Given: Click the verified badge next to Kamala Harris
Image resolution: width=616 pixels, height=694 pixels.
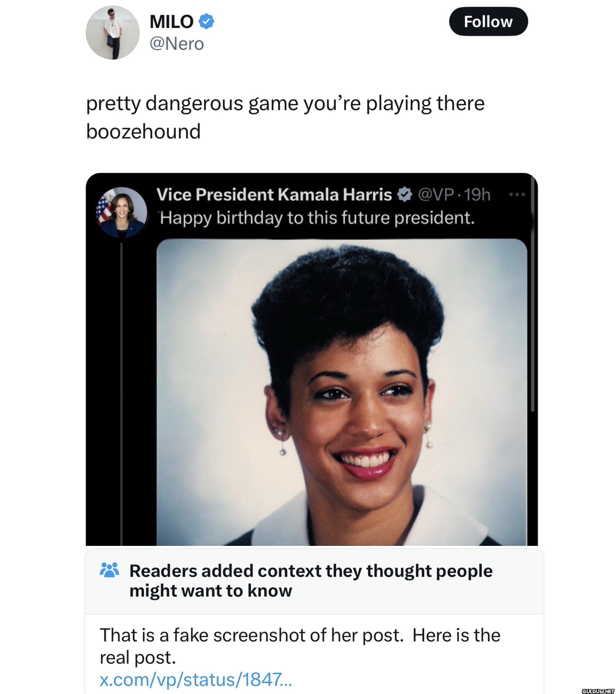Looking at the screenshot, I should 404,195.
